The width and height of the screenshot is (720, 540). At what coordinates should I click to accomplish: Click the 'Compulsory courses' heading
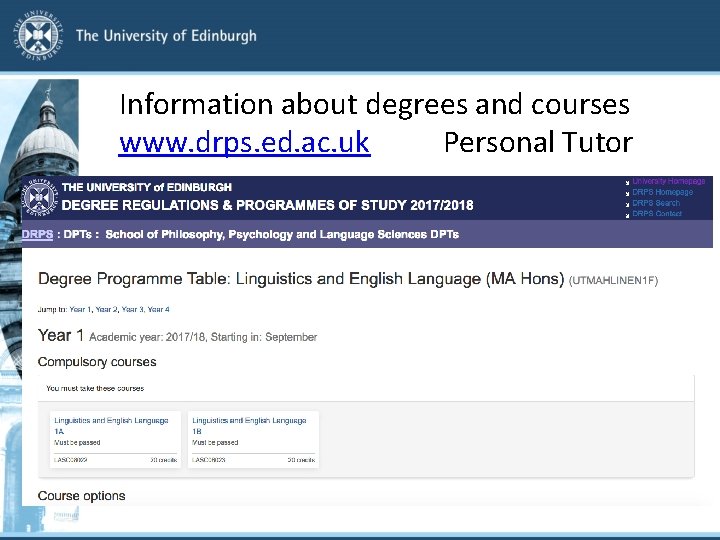click(97, 362)
